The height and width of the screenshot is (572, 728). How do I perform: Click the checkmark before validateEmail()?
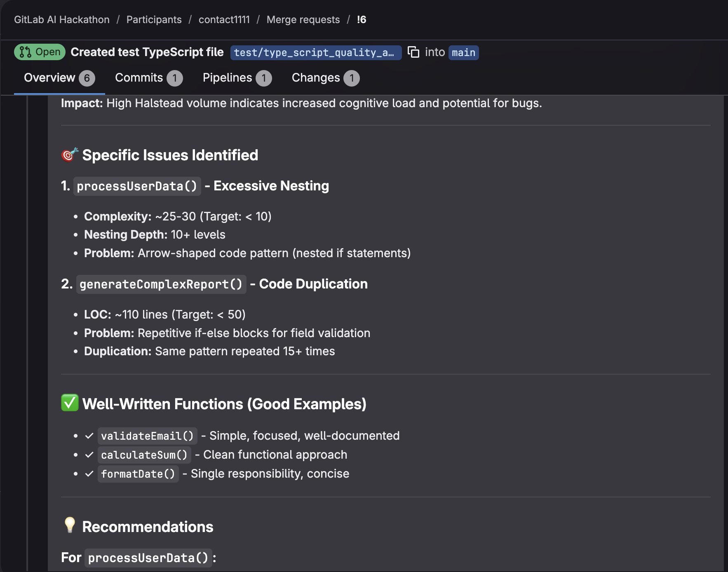(x=89, y=436)
